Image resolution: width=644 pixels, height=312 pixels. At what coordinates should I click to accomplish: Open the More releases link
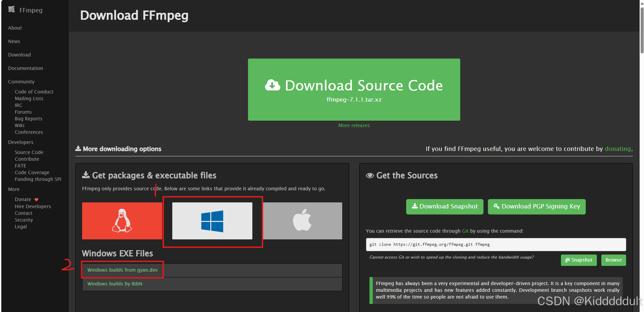pos(354,125)
